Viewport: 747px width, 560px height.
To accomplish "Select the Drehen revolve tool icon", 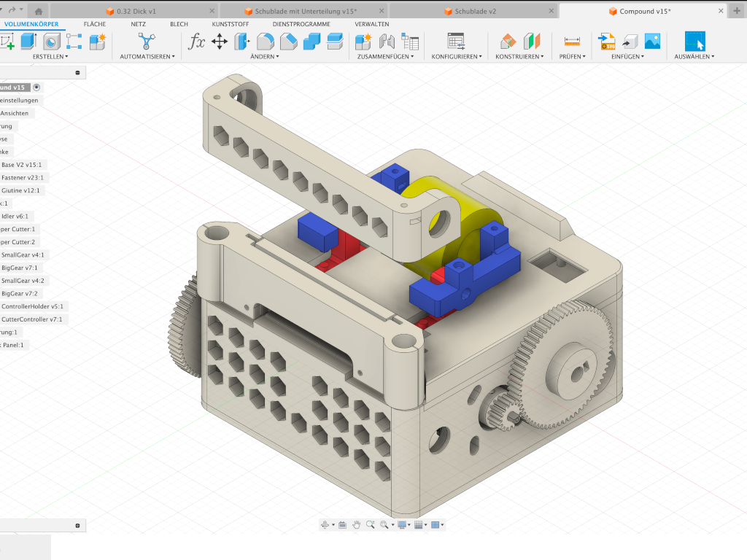I will click(x=52, y=42).
